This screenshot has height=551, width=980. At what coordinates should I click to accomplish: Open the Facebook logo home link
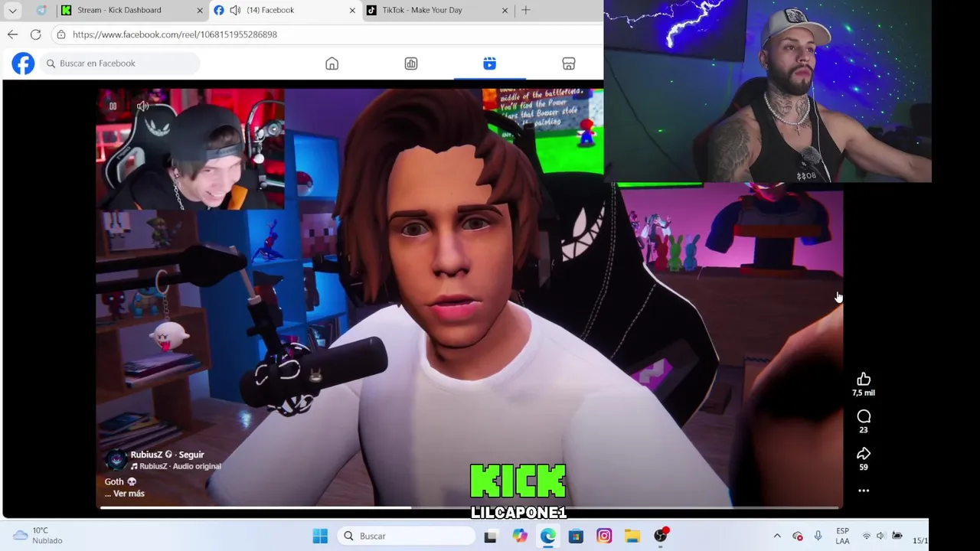coord(23,64)
